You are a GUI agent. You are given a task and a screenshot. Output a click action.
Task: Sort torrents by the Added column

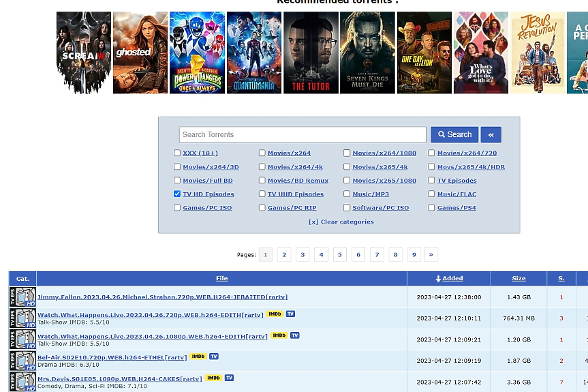(449, 278)
